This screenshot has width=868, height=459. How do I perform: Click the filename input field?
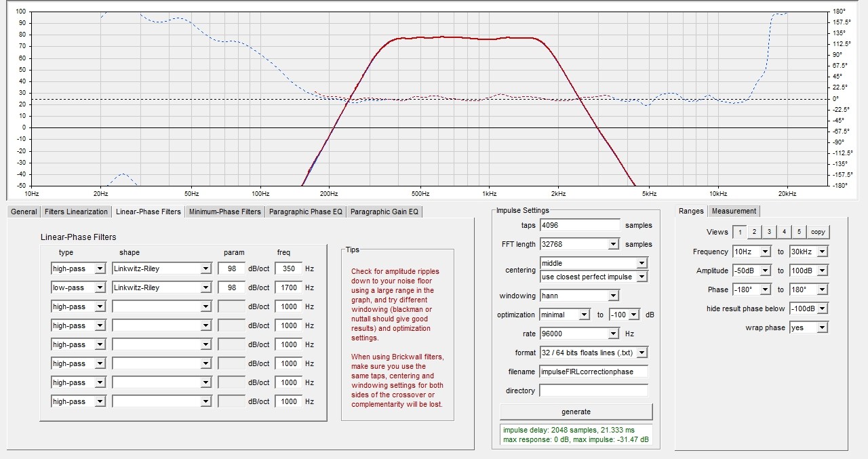(593, 372)
